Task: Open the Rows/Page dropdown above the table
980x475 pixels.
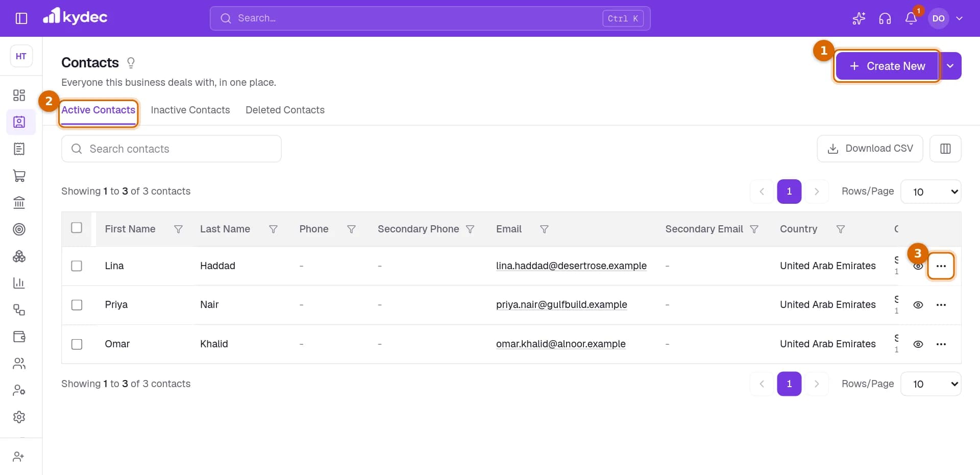Action: 931,192
